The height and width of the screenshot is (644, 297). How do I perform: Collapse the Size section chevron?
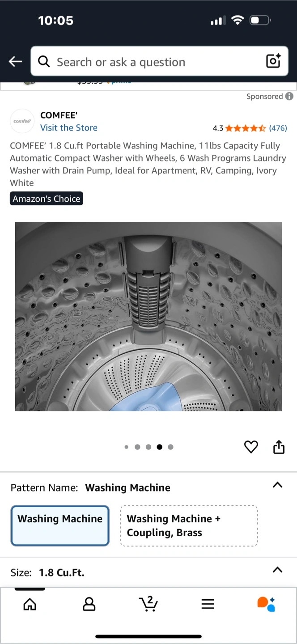coord(277,570)
